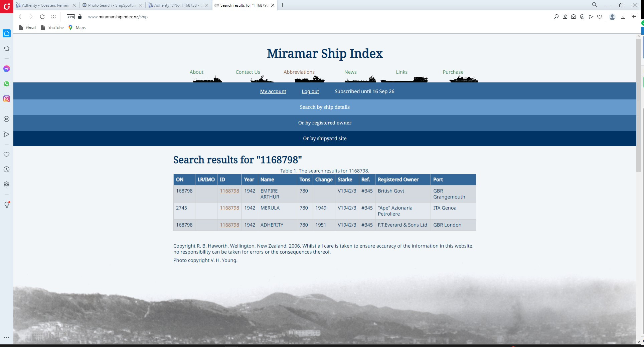Open sidebar settings gear
This screenshot has width=644, height=347.
(7, 185)
